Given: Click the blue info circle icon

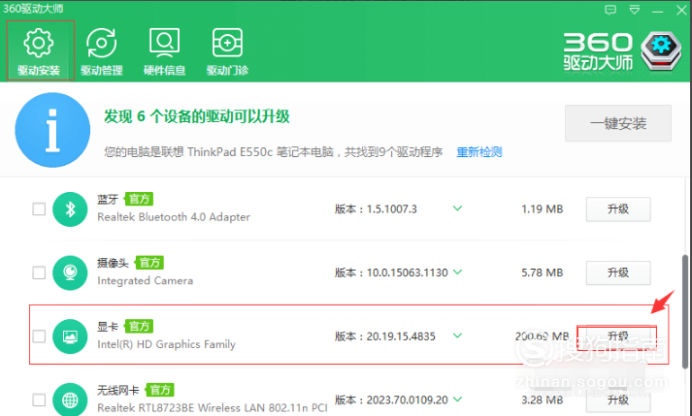Looking at the screenshot, I should click(x=53, y=130).
